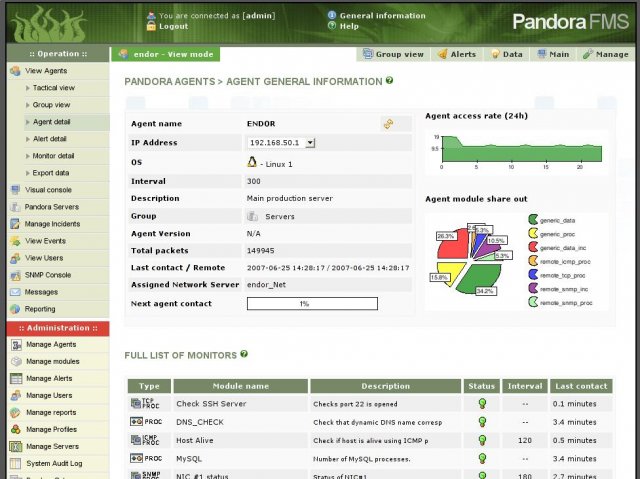Open the SNMP Console link
This screenshot has height=479, width=640.
coord(48,275)
